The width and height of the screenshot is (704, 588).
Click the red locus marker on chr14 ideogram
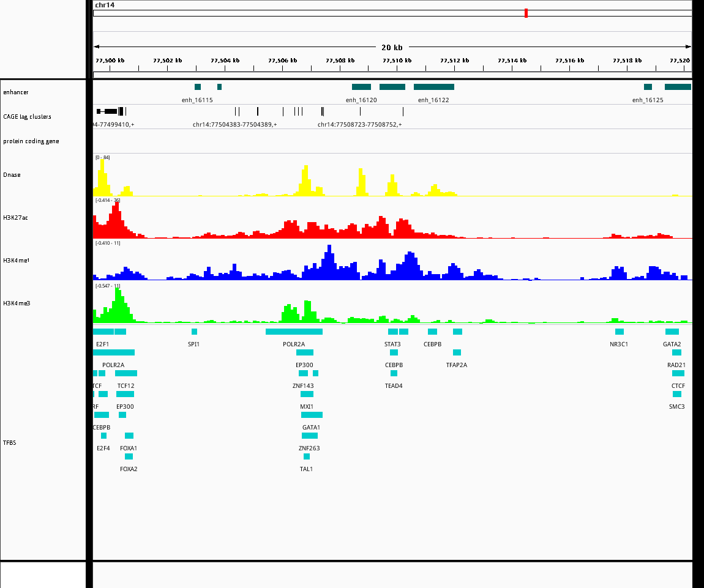(526, 13)
